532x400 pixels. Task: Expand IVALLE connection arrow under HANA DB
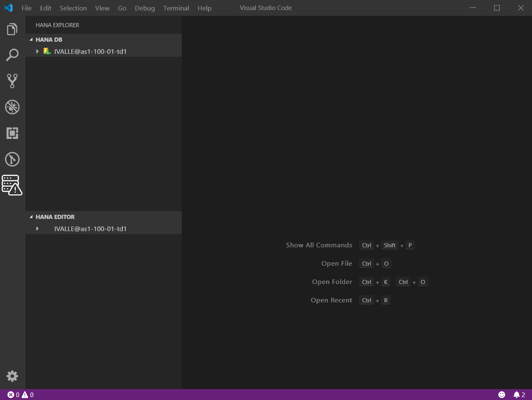point(38,51)
